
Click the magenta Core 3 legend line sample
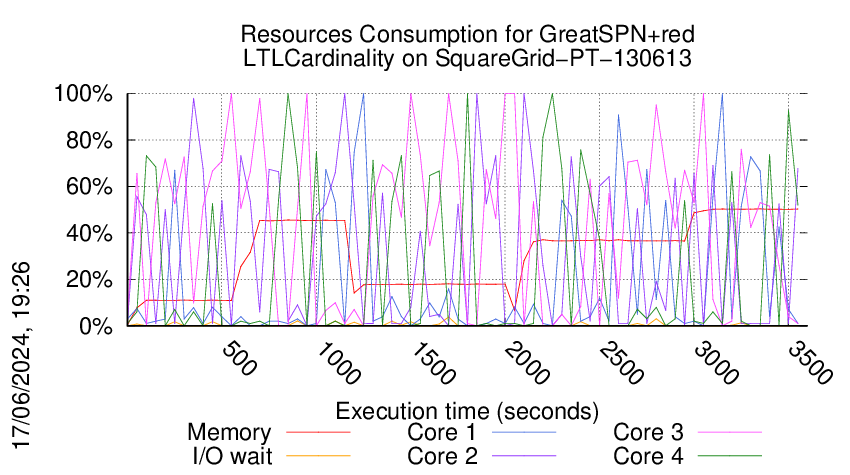click(x=730, y=433)
